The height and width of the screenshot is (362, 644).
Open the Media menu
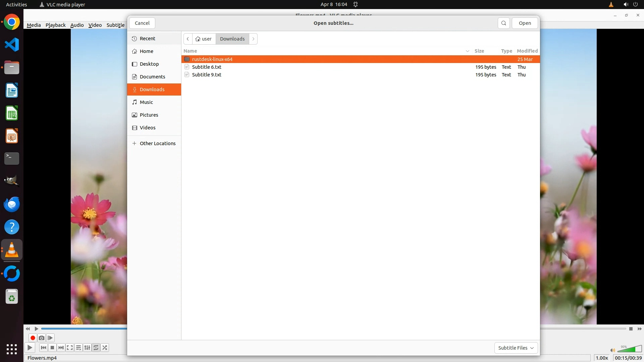(34, 25)
